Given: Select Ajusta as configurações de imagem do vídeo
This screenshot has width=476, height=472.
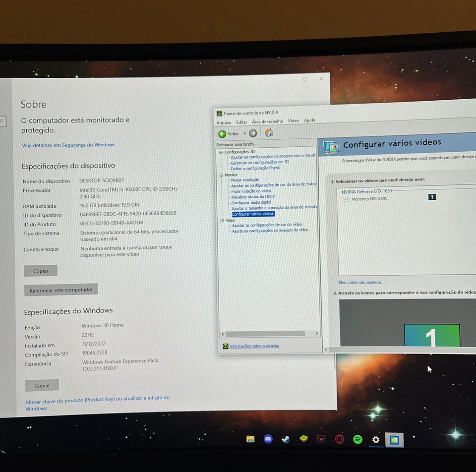Looking at the screenshot, I should (x=270, y=231).
